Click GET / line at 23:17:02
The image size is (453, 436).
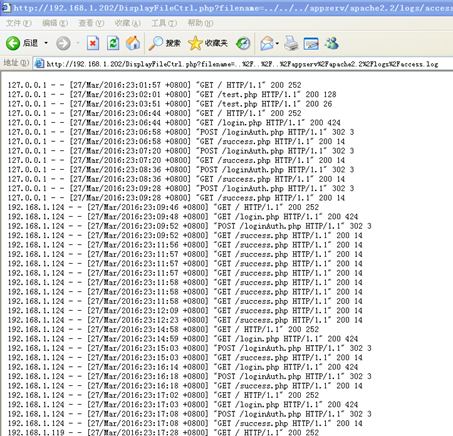coord(163,395)
